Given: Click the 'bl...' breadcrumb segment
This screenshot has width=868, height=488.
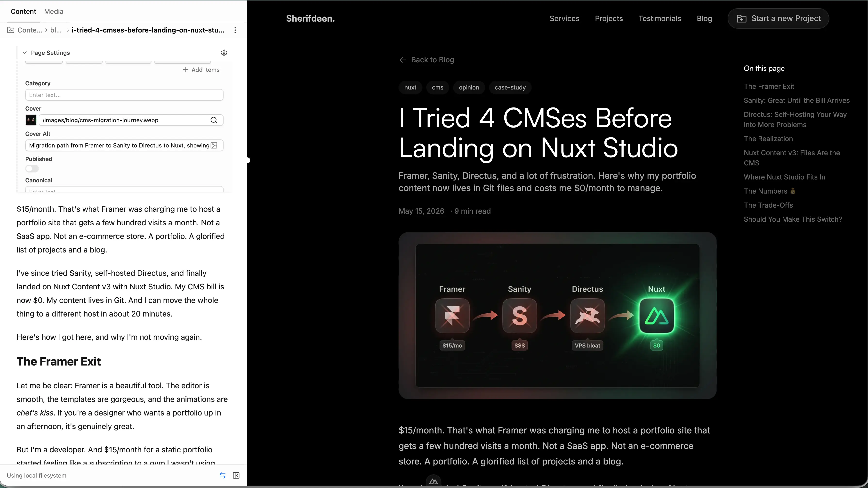Looking at the screenshot, I should pos(56,30).
